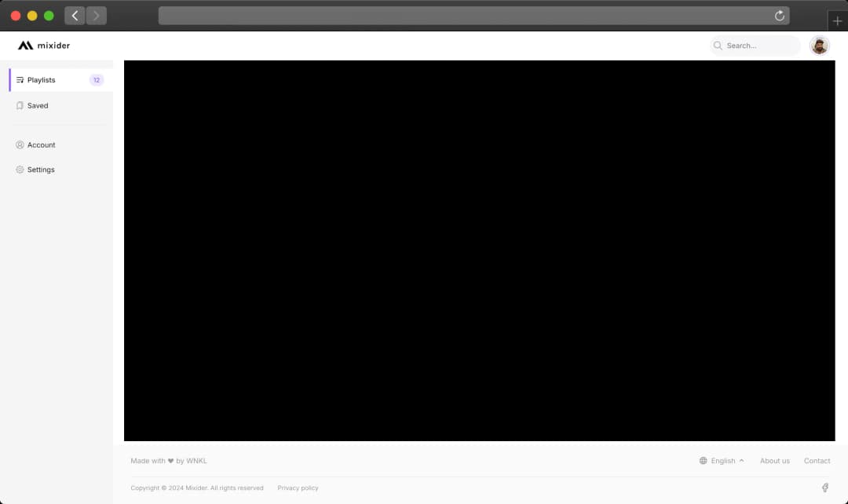
Task: Open Account using the person icon
Action: click(20, 144)
